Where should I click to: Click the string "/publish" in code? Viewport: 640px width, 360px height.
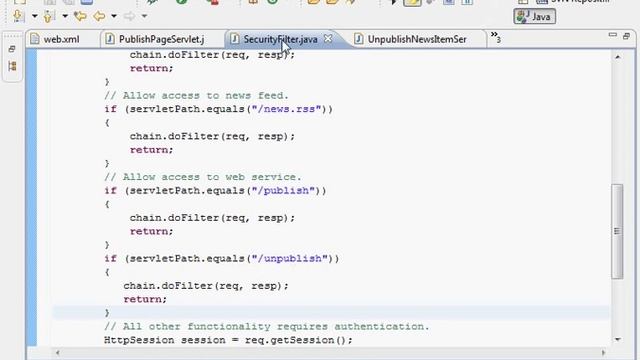point(283,191)
